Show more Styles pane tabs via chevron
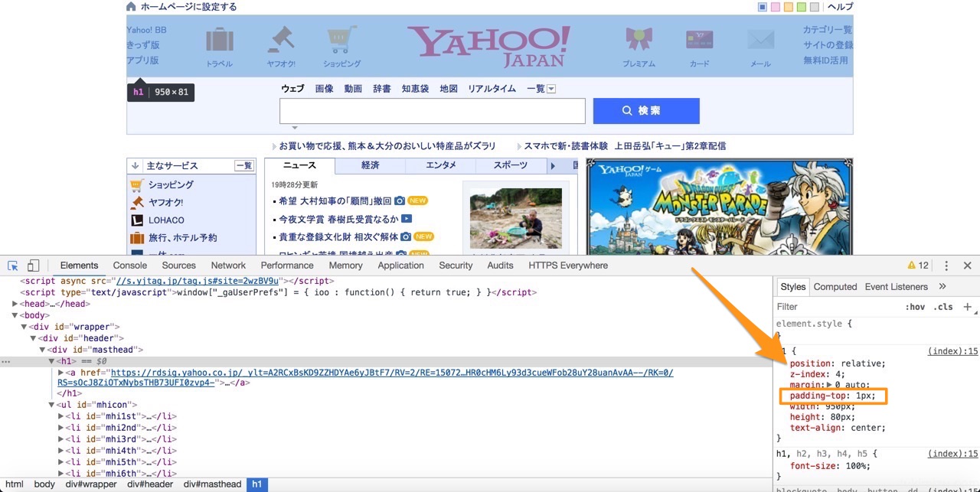 coord(942,287)
